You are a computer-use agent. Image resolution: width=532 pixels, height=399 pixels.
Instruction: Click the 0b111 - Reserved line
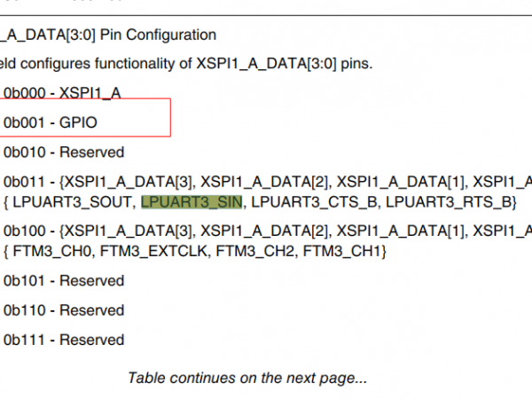(x=64, y=340)
